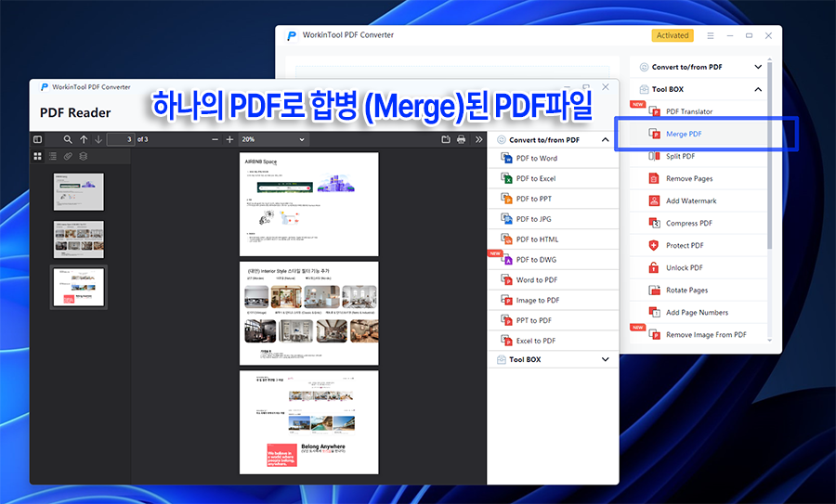Show attachments paperclip panel
Image resolution: width=836 pixels, height=504 pixels.
pyautogui.click(x=68, y=156)
